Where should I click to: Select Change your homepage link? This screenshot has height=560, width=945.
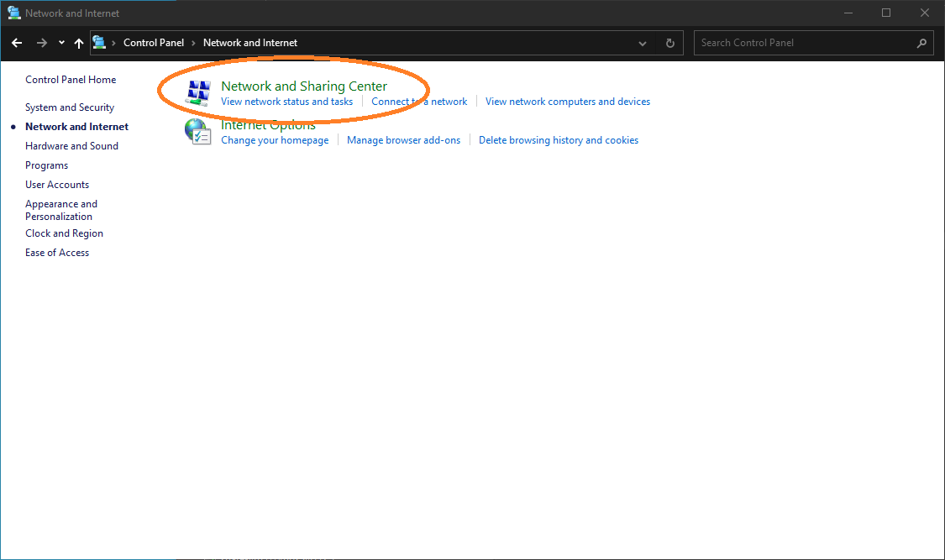point(275,140)
